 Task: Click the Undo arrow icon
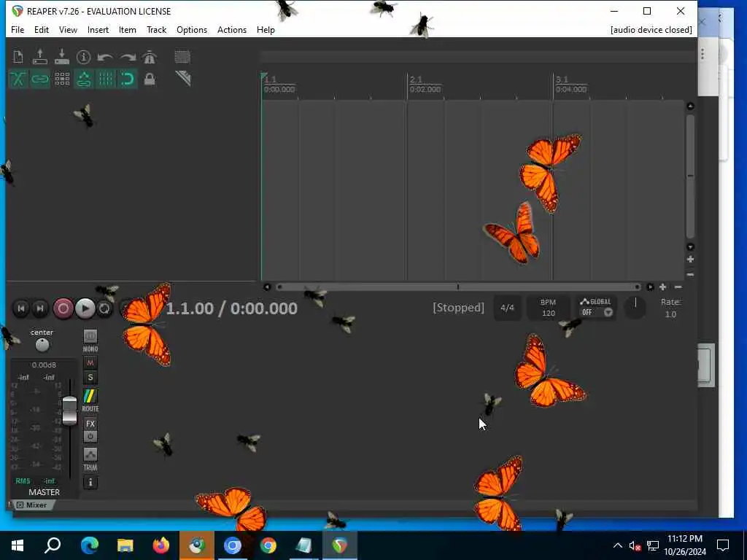pos(105,57)
